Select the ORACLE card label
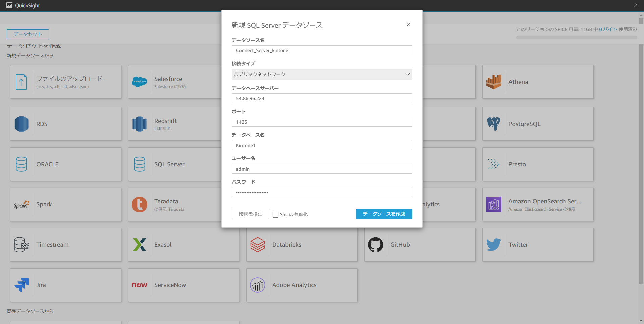 [47, 164]
